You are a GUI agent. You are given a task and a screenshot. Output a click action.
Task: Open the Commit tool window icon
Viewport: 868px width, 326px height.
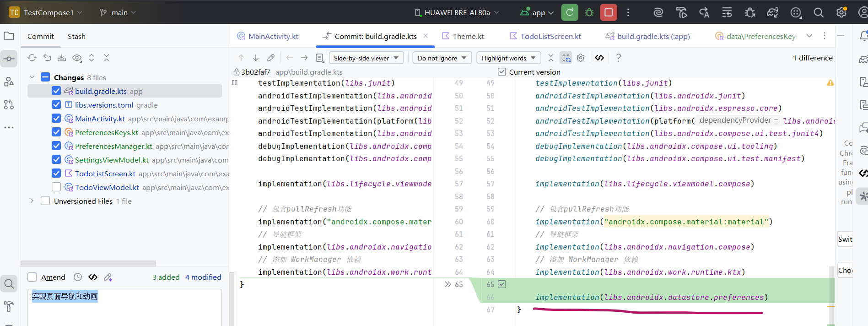pyautogui.click(x=9, y=59)
